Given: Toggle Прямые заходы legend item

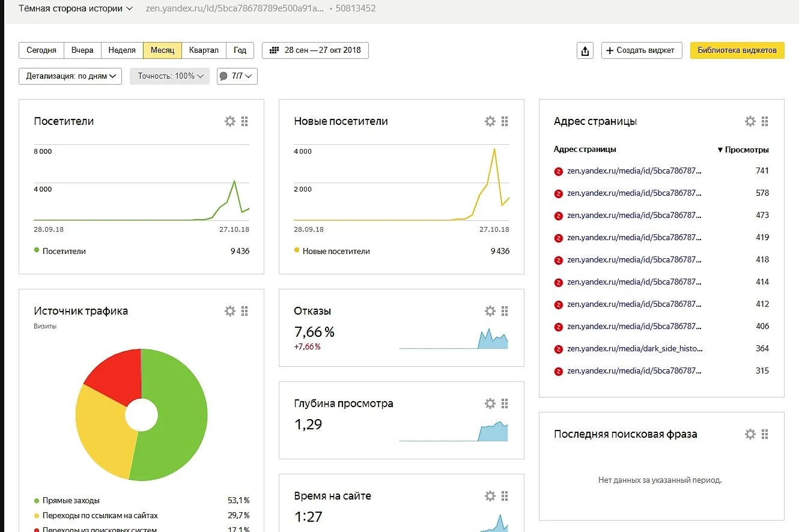Looking at the screenshot, I should (70, 500).
